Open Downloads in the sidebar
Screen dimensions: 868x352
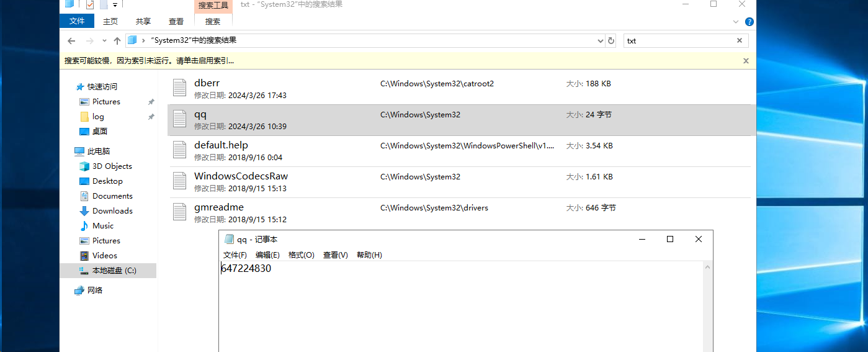coord(112,211)
